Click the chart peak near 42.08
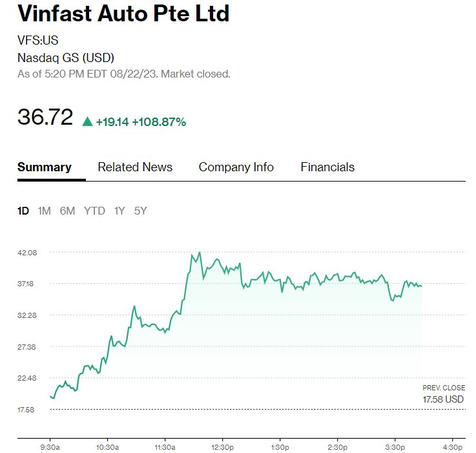The width and height of the screenshot is (476, 453). pyautogui.click(x=200, y=253)
